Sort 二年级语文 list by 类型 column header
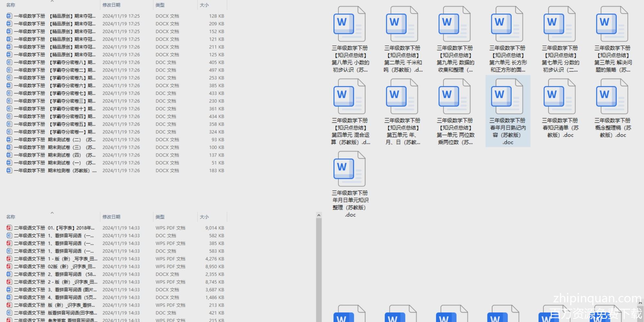The width and height of the screenshot is (644, 322). click(x=160, y=217)
